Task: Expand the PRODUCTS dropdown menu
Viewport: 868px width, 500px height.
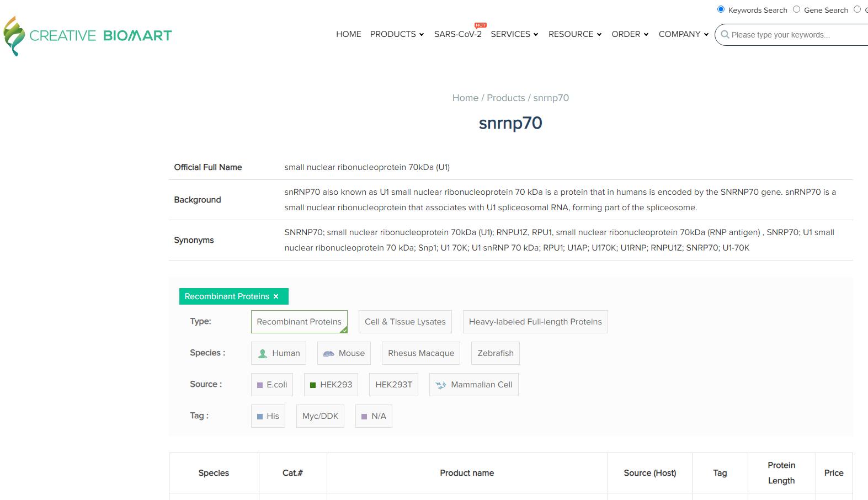Action: point(397,34)
